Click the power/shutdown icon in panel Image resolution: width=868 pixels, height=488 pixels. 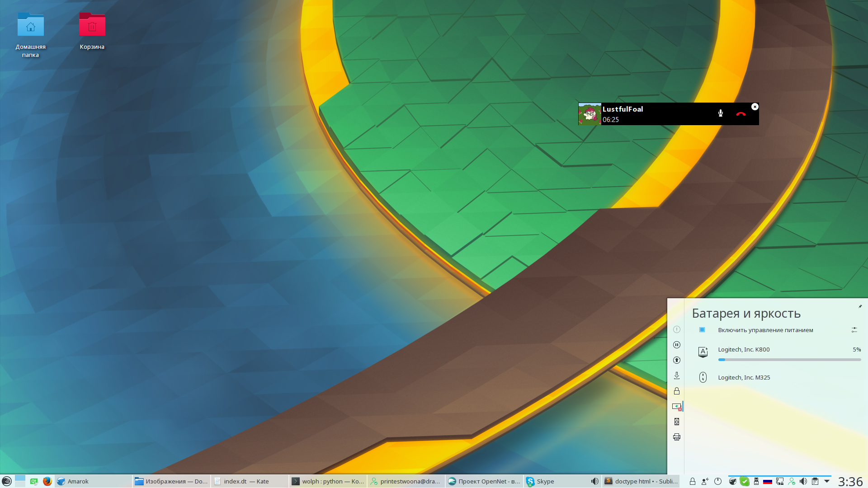point(717,482)
